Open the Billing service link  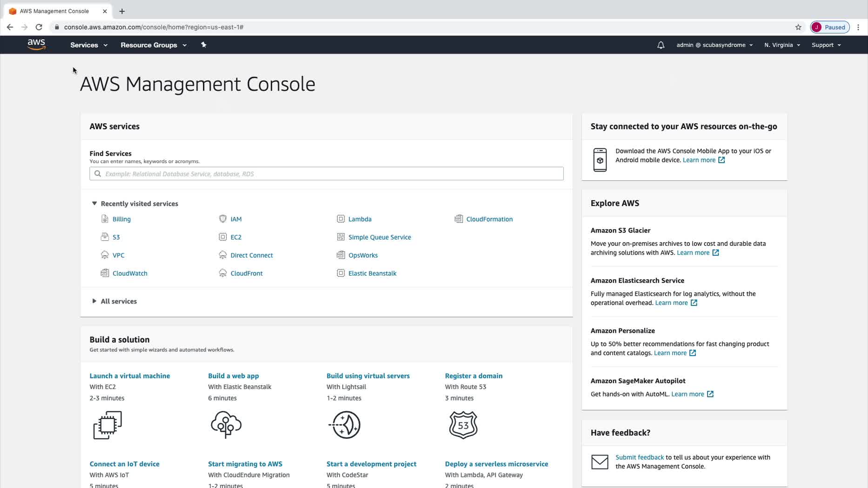point(121,219)
